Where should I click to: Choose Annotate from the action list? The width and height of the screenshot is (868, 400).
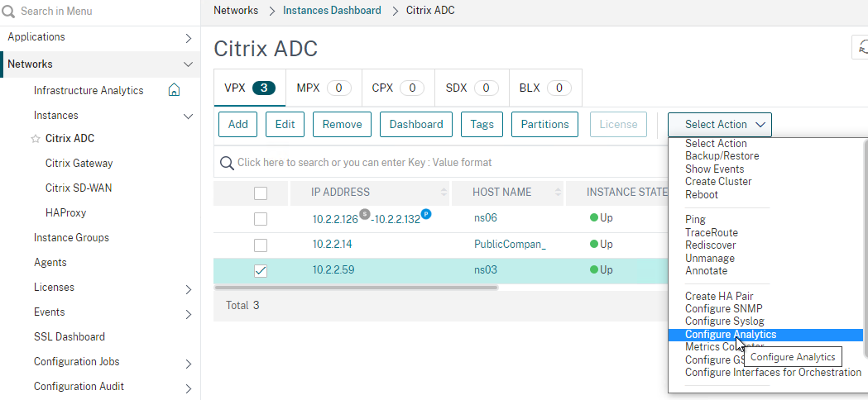pos(707,270)
